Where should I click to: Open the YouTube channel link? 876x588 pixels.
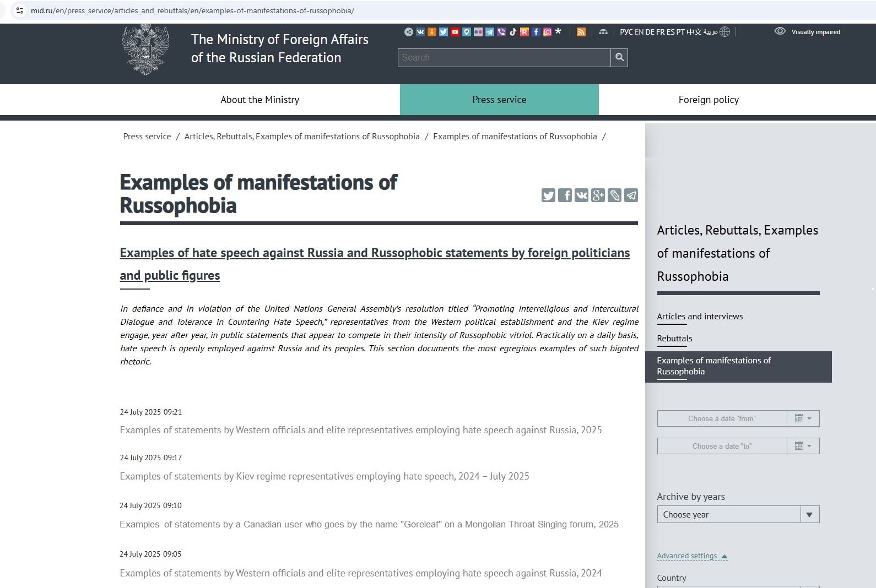455,32
